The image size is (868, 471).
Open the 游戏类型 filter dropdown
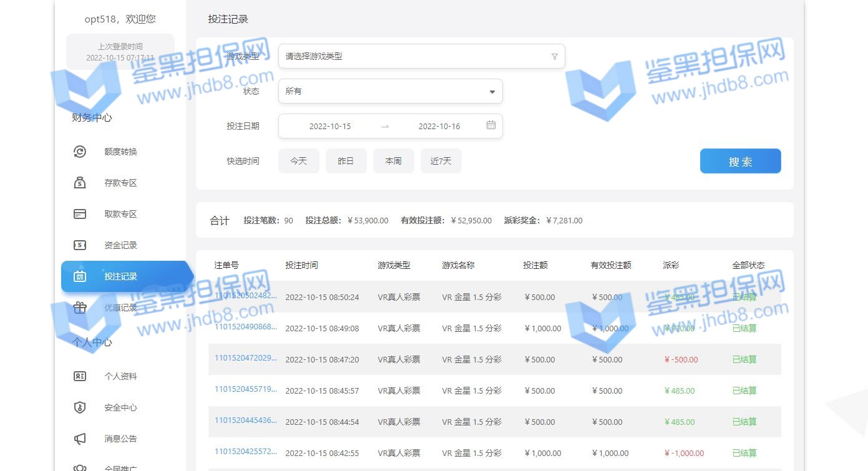[421, 56]
